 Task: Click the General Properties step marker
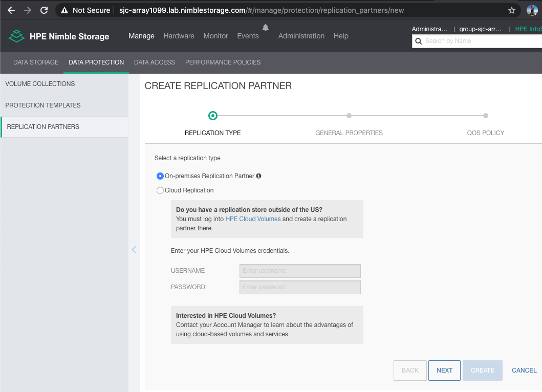tap(349, 116)
